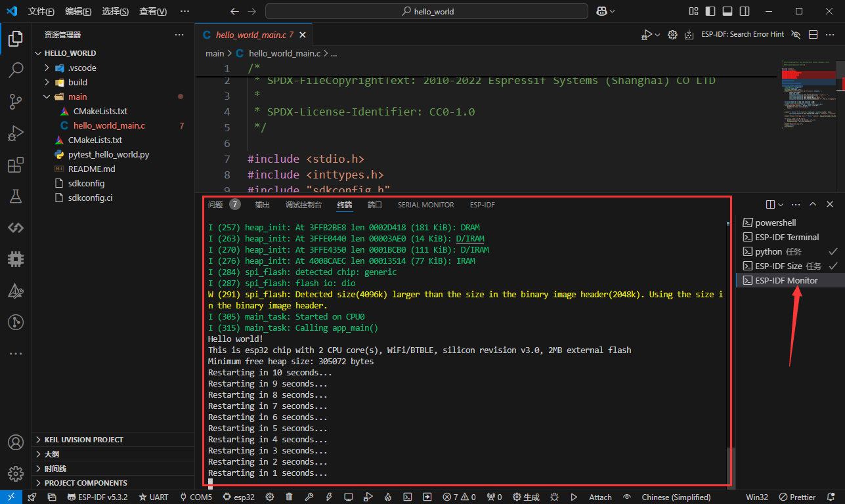Open the Testing flask view
This screenshot has width=845, height=504.
[x=16, y=196]
